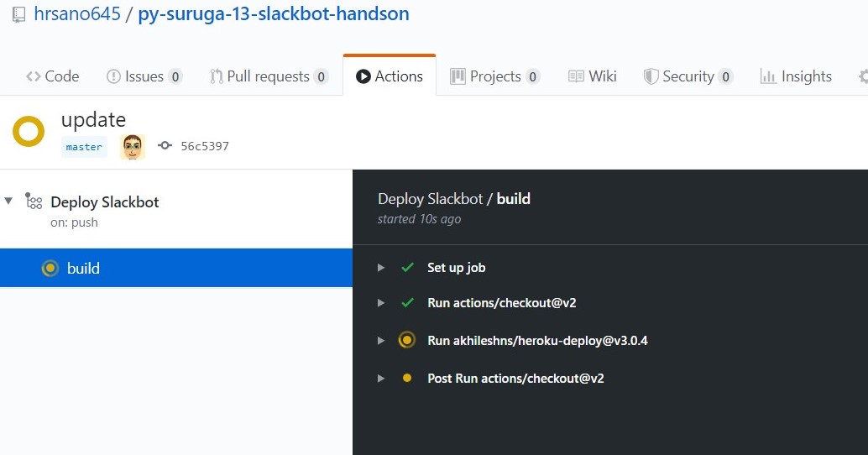This screenshot has height=455, width=868.
Task: Click the update run title
Action: click(93, 119)
